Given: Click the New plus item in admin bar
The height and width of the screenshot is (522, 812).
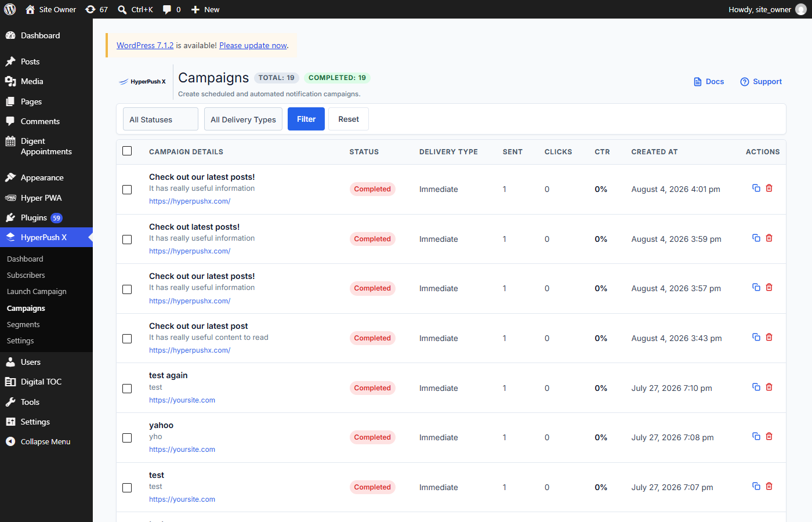Looking at the screenshot, I should [x=205, y=9].
